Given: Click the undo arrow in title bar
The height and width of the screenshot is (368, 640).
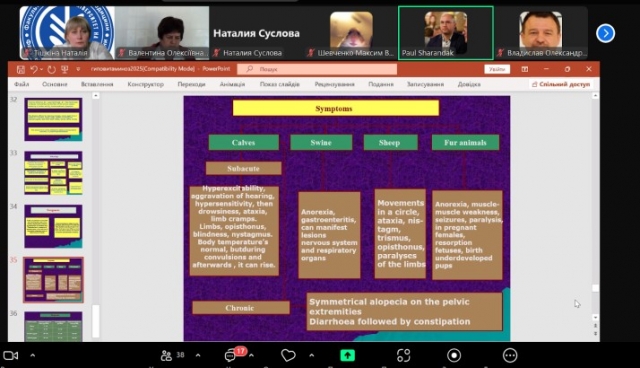Looking at the screenshot, I should [x=34, y=69].
